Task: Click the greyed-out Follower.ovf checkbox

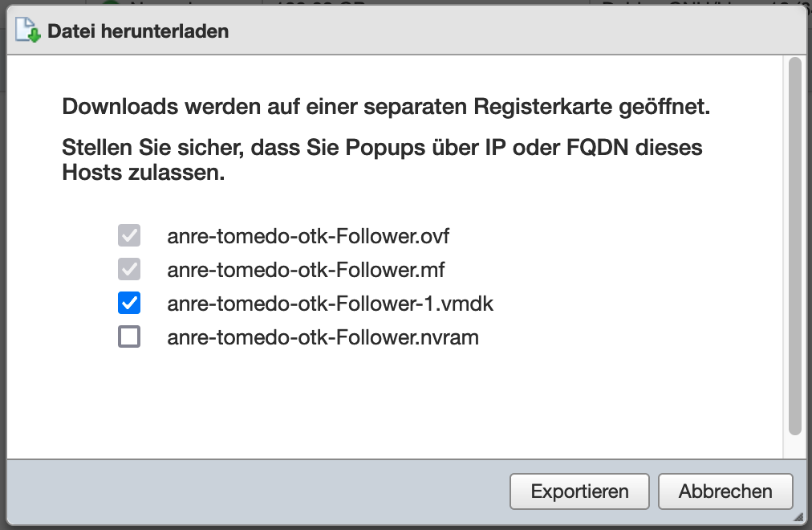Action: [129, 235]
